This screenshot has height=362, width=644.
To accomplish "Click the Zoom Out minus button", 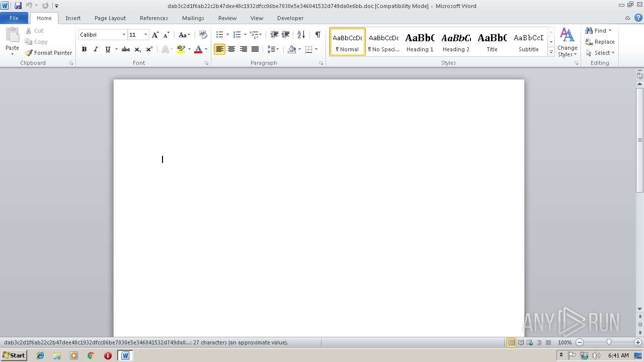I will 580,342.
